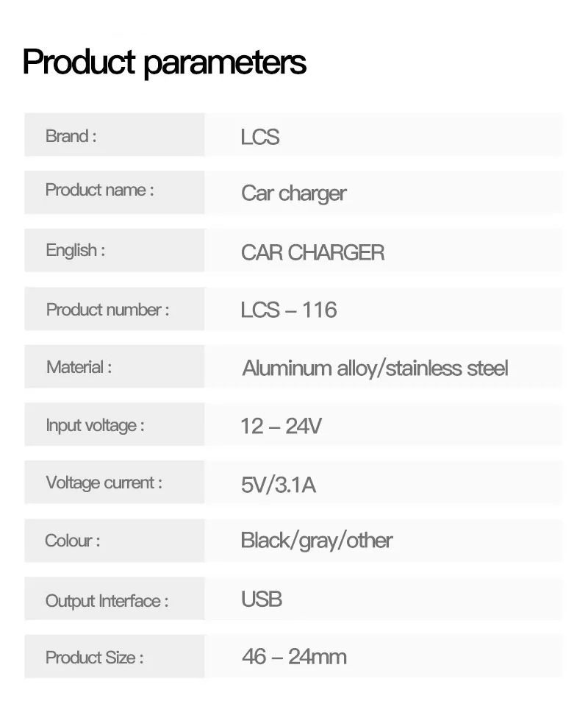Click the CAR CHARGER uppercase value
The image size is (588, 726).
(x=312, y=253)
